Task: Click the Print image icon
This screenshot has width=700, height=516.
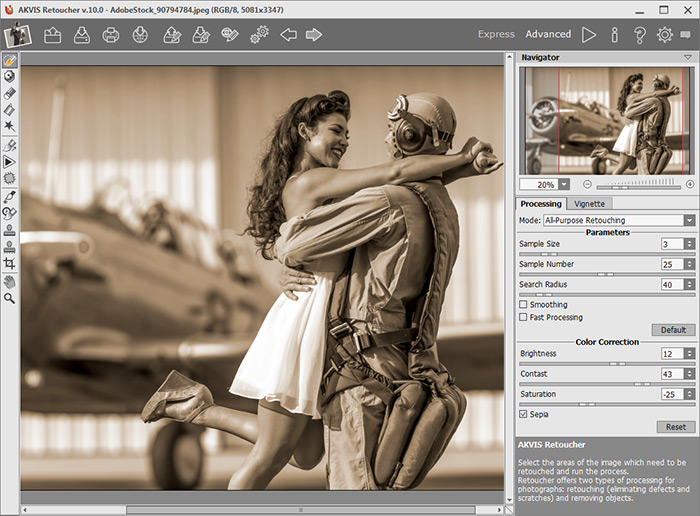Action: click(x=111, y=35)
